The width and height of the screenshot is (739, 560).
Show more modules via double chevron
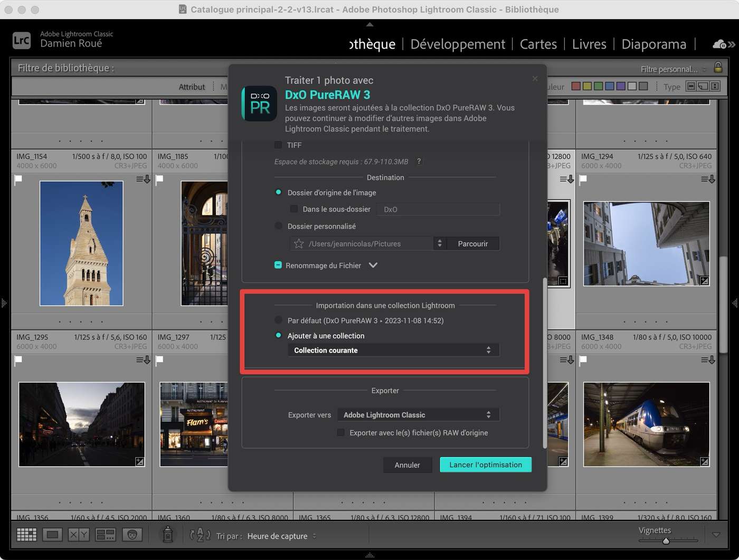(732, 44)
